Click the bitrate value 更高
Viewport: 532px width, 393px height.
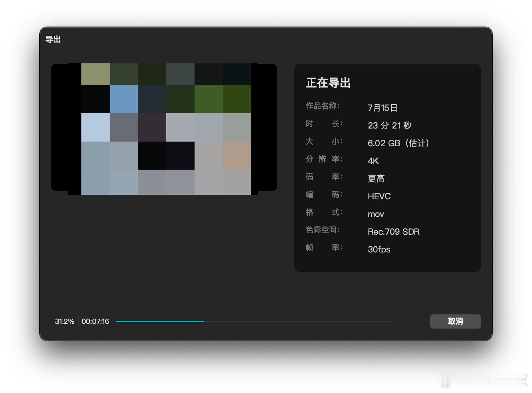pos(376,178)
